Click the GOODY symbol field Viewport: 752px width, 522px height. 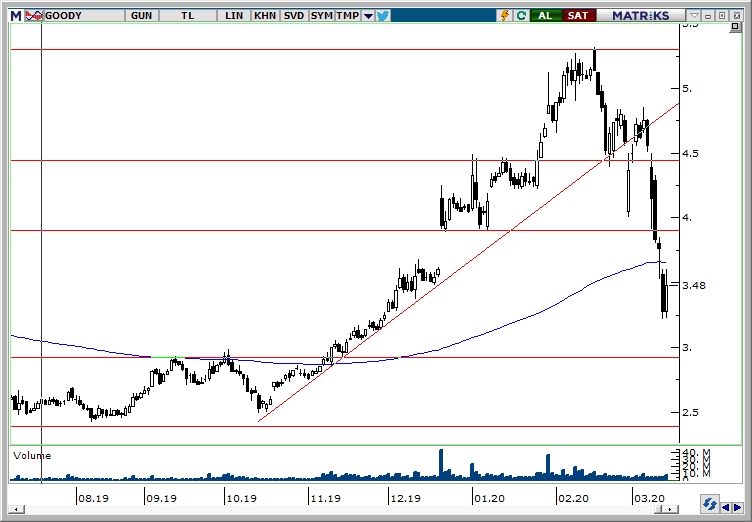coord(84,15)
